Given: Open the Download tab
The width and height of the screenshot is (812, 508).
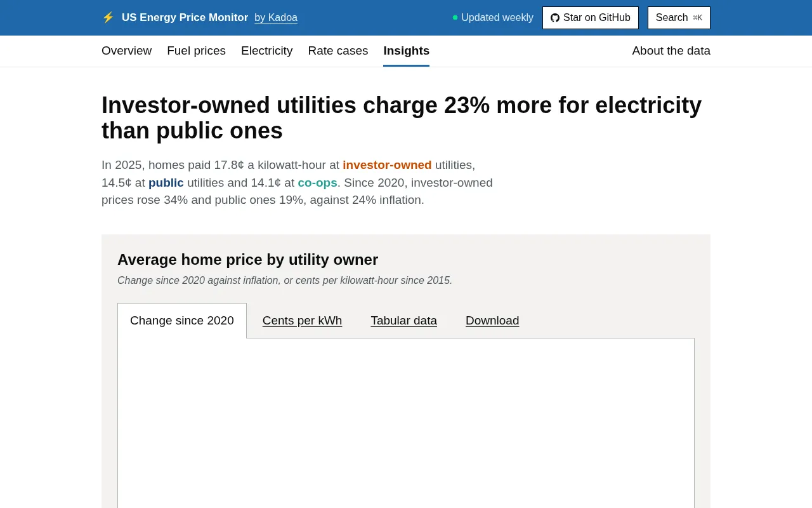Looking at the screenshot, I should tap(492, 321).
